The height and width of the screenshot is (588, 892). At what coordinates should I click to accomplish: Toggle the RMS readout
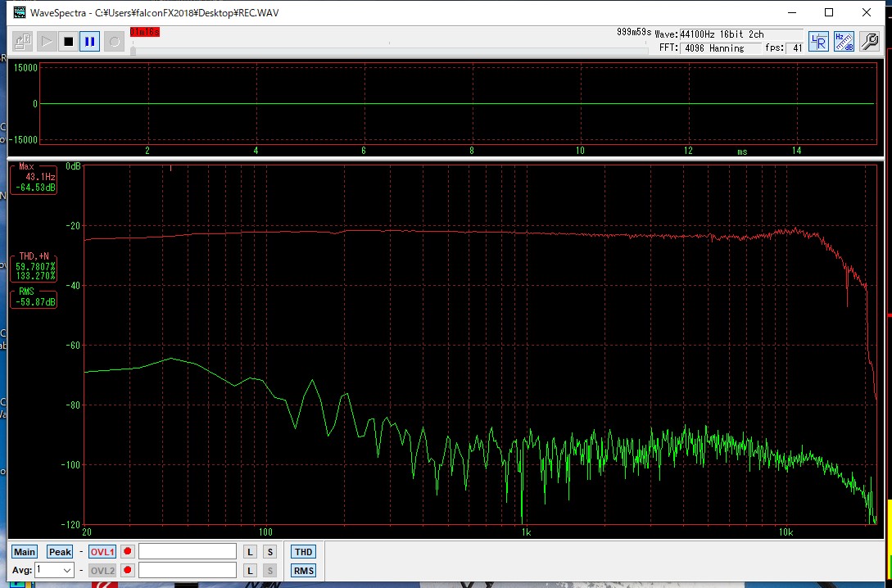point(303,570)
